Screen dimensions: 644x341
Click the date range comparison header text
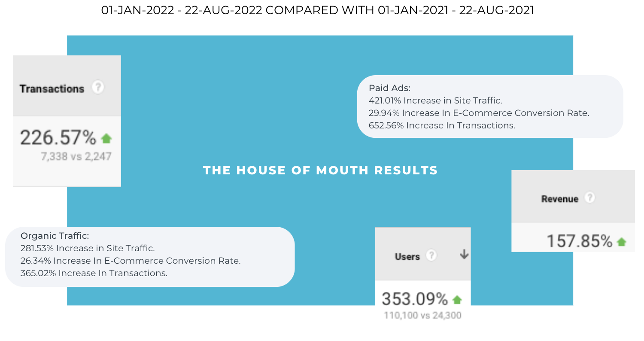pos(318,10)
